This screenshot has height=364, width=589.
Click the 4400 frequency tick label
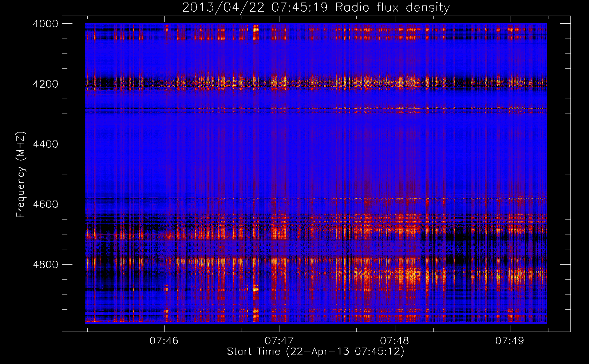click(46, 144)
